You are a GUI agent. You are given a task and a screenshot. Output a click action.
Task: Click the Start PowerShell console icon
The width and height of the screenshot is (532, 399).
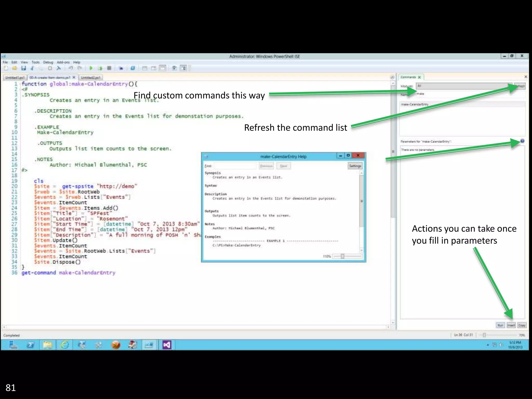point(133,68)
